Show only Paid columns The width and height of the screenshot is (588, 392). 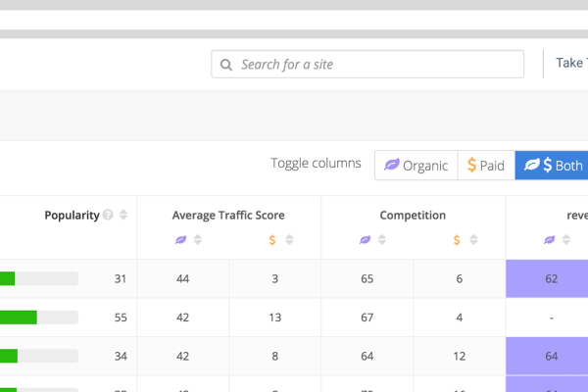point(485,165)
